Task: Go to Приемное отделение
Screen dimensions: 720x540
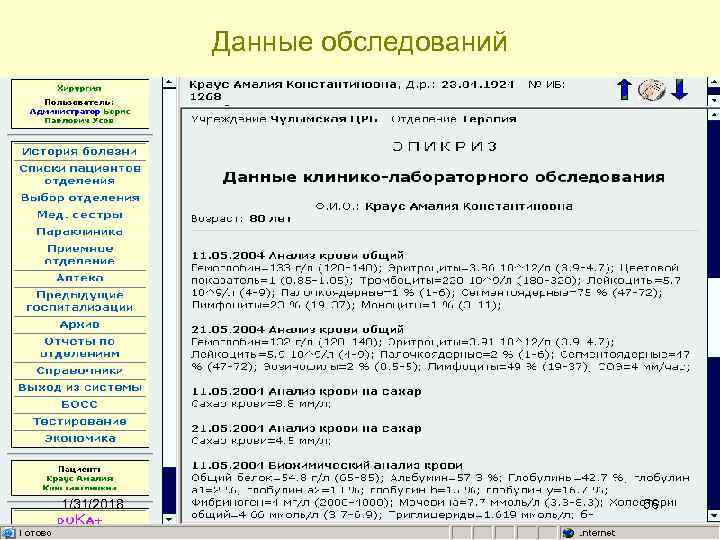Action: pyautogui.click(x=80, y=254)
